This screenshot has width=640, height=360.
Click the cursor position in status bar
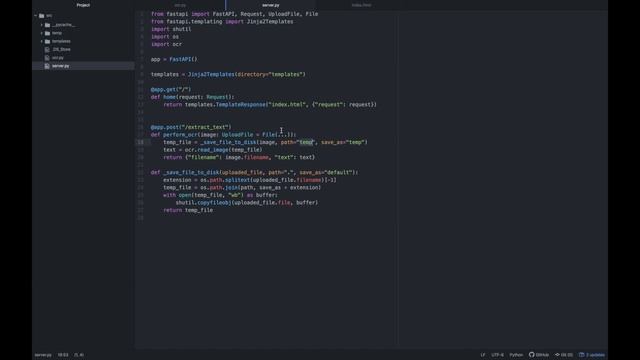tap(63, 355)
